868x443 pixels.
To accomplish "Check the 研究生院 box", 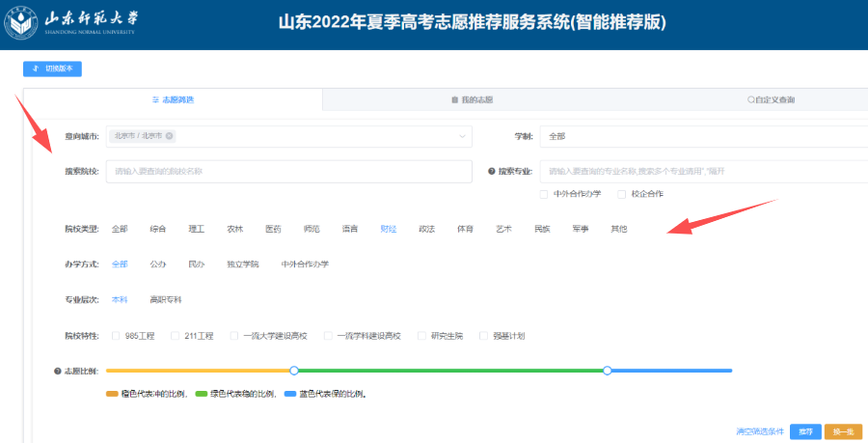I will 421,336.
